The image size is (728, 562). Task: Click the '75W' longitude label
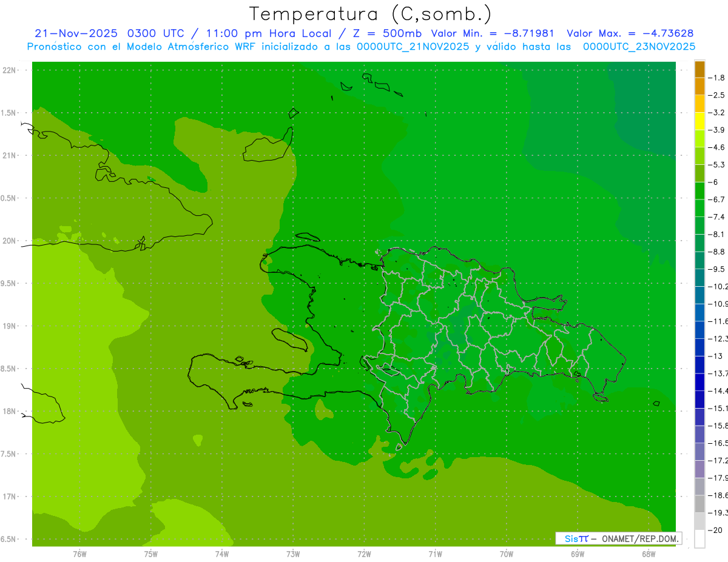[x=151, y=554]
